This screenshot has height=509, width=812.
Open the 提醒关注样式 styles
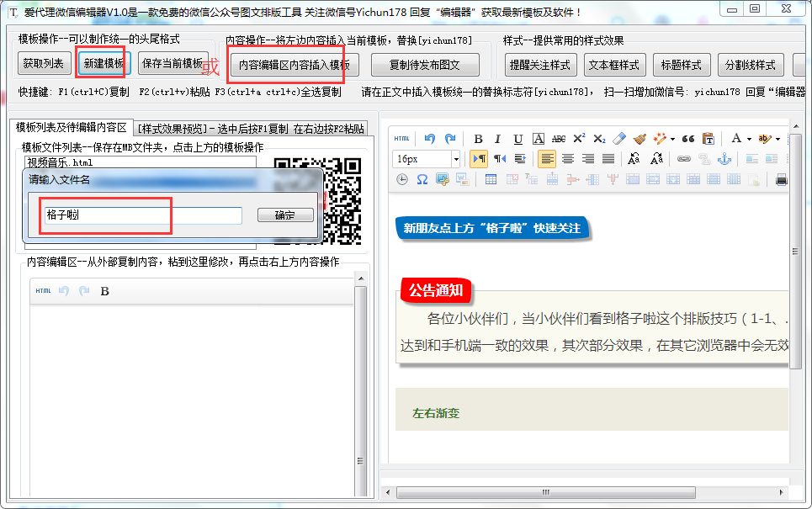[x=539, y=65]
